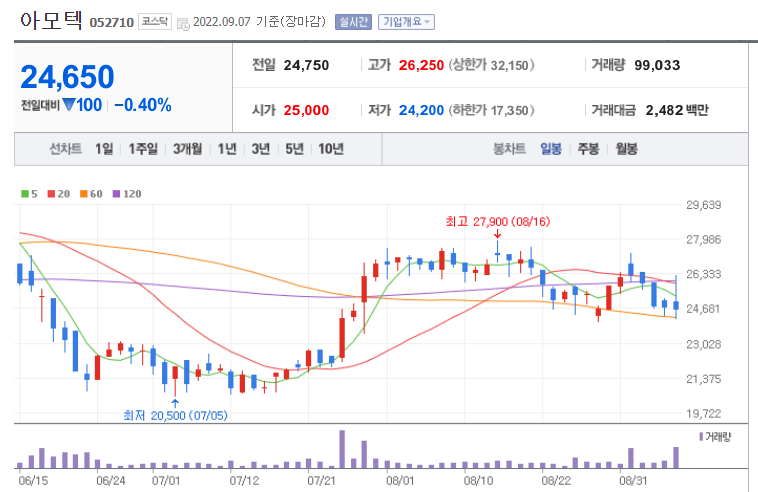Click the orange 60-day moving average swatch
This screenshot has width=758, height=492.
[x=84, y=194]
